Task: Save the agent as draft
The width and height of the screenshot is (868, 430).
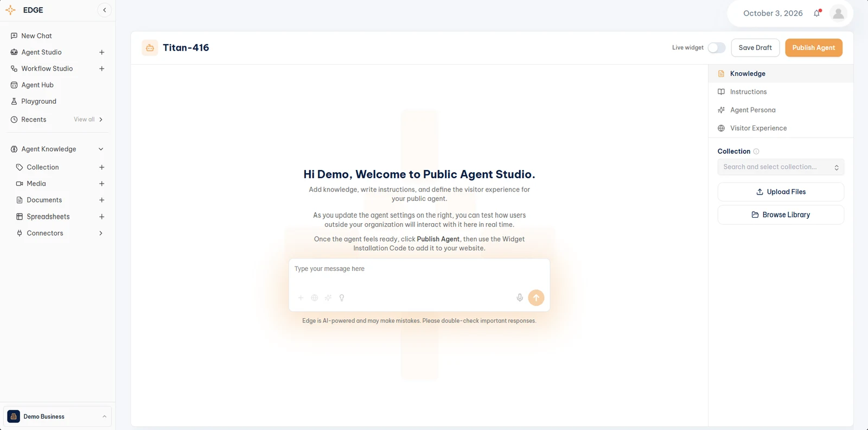Action: [755, 48]
